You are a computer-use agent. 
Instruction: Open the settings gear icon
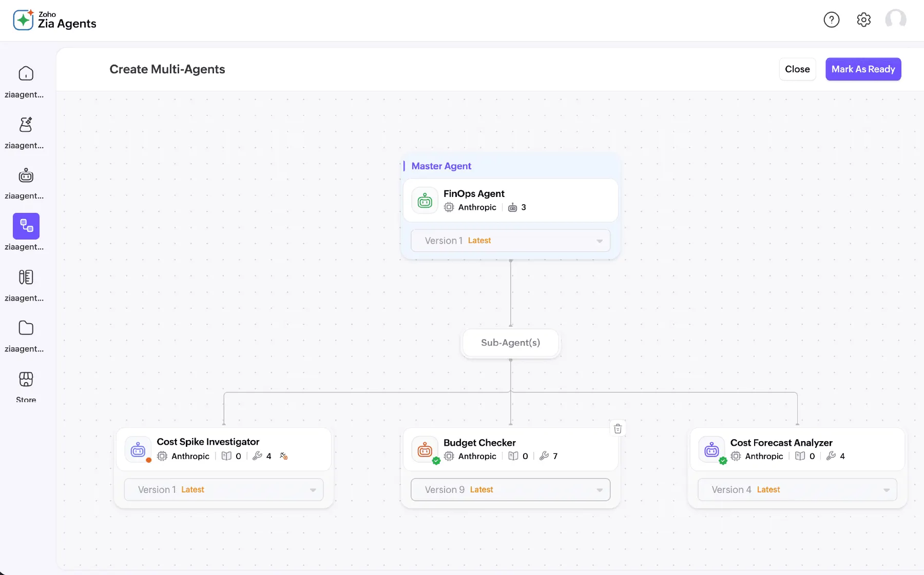pyautogui.click(x=864, y=20)
